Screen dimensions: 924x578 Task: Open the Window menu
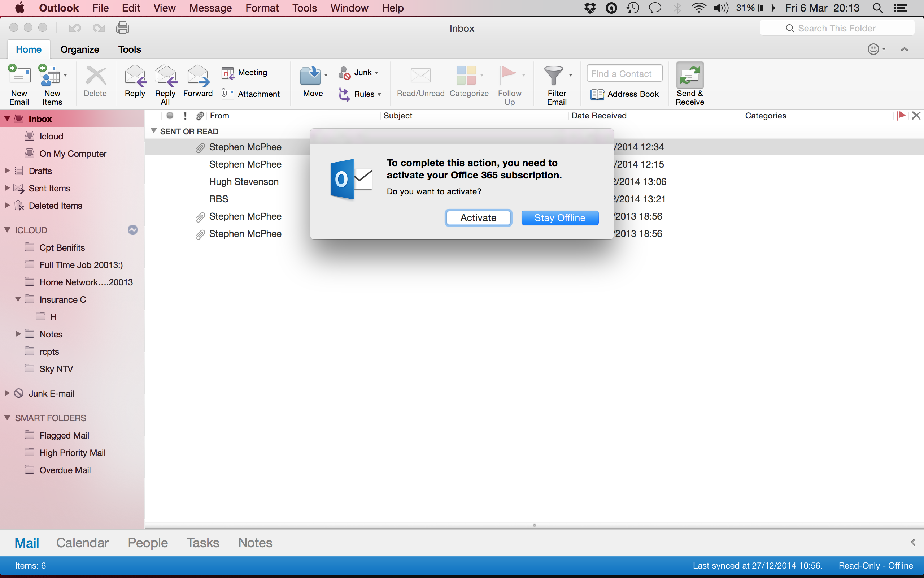pyautogui.click(x=349, y=8)
